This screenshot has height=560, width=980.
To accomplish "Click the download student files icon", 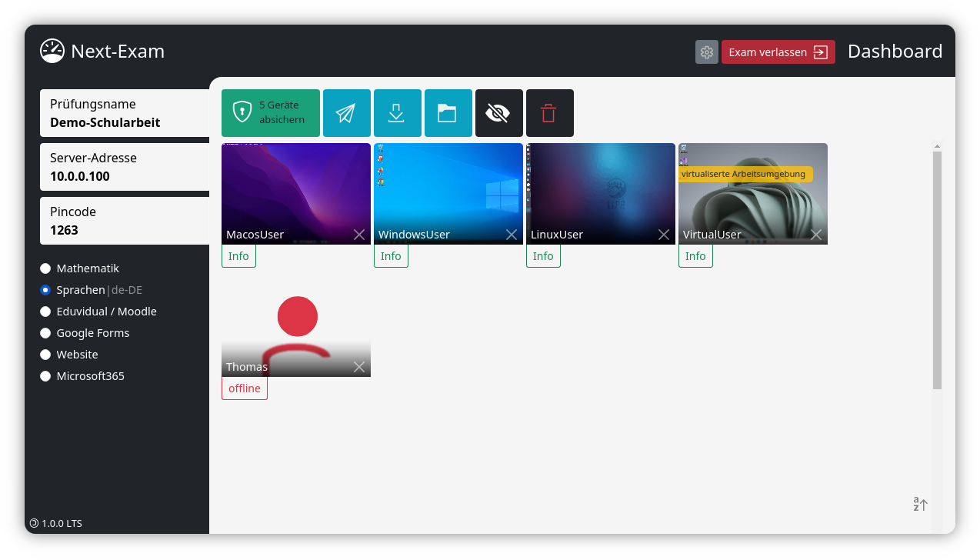I will (397, 113).
